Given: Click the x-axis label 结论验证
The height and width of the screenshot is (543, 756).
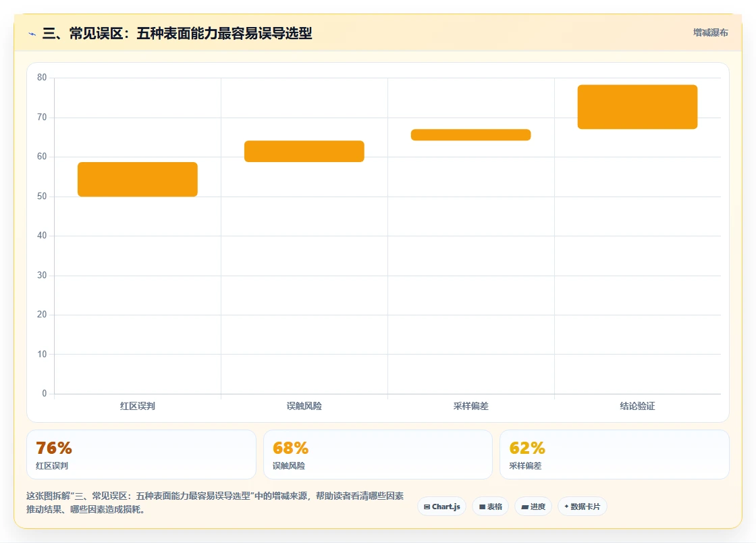Looking at the screenshot, I should click(637, 406).
